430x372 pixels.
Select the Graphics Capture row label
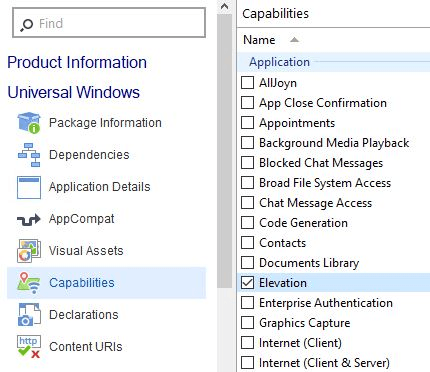click(x=305, y=323)
